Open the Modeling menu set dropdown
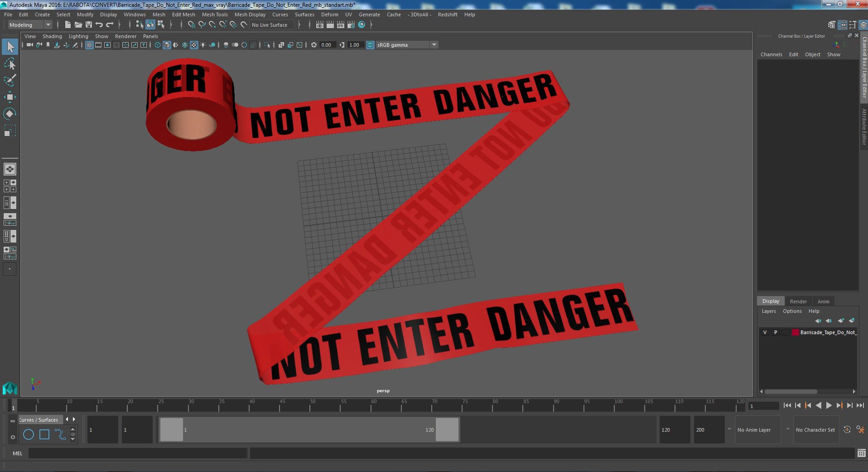Image resolution: width=868 pixels, height=472 pixels. click(x=30, y=25)
